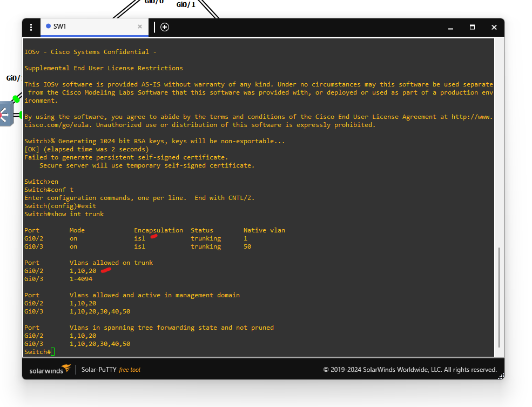Click the 'Status' column header text

point(201,230)
